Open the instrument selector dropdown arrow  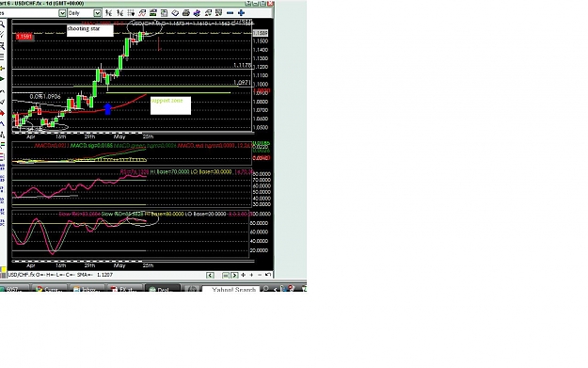62,13
